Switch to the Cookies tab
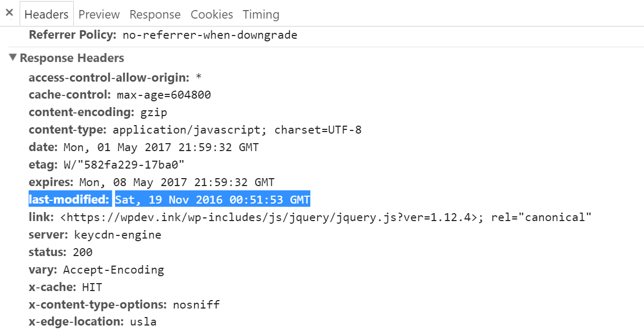The height and width of the screenshot is (334, 644). point(212,15)
